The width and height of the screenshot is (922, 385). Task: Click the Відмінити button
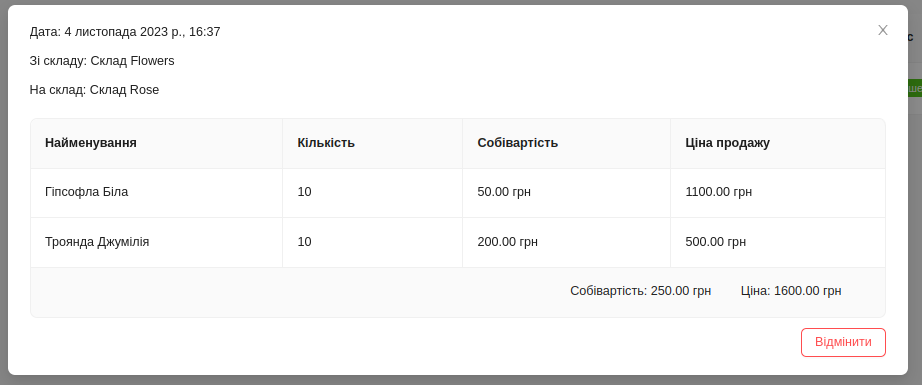(x=843, y=343)
